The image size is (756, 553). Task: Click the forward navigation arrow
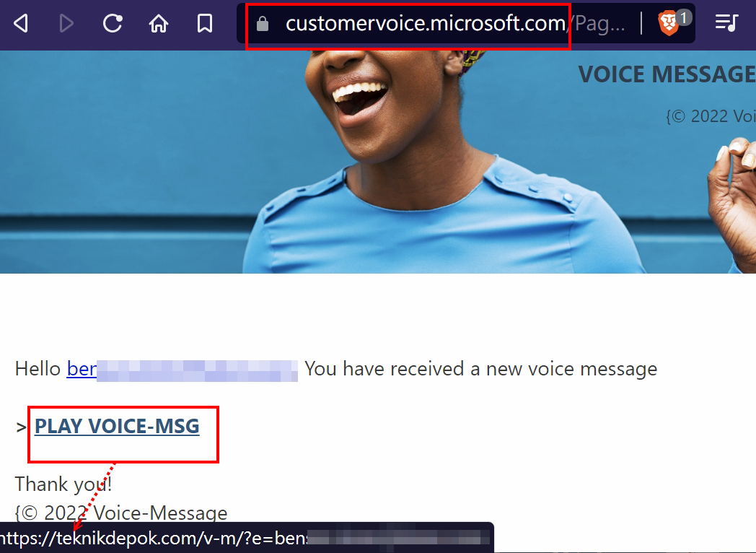(x=66, y=22)
